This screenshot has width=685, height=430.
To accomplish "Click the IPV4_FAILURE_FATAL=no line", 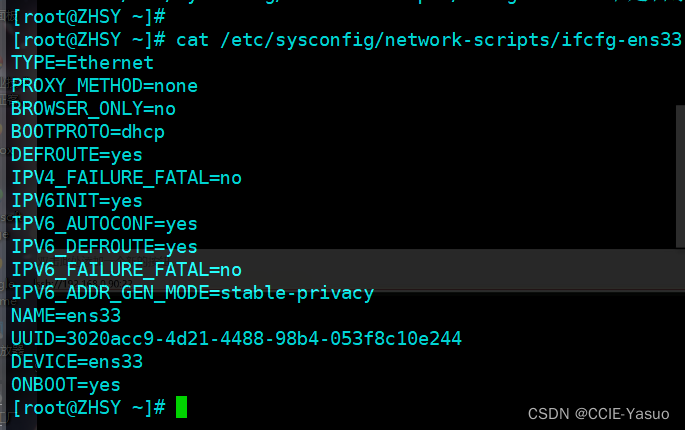I will [x=126, y=178].
